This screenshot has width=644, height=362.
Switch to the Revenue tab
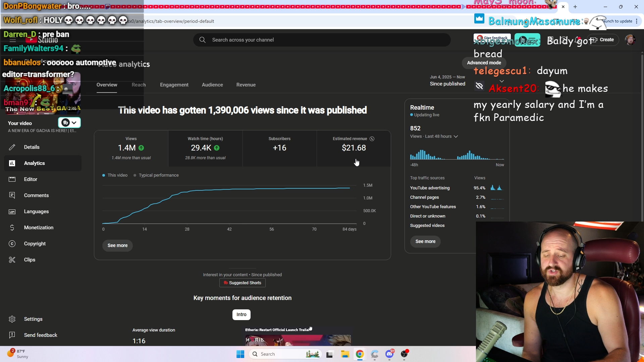click(x=246, y=85)
